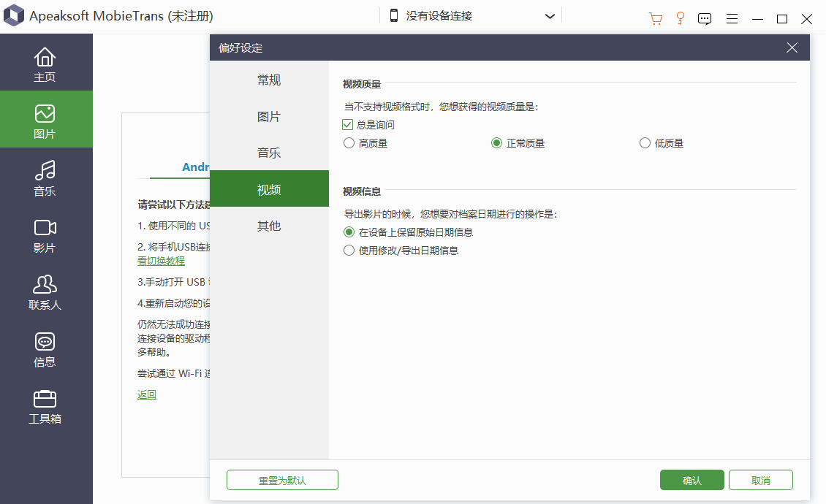This screenshot has height=504, width=826.
Task: Choose the 低质量 radio option
Action: pyautogui.click(x=645, y=143)
